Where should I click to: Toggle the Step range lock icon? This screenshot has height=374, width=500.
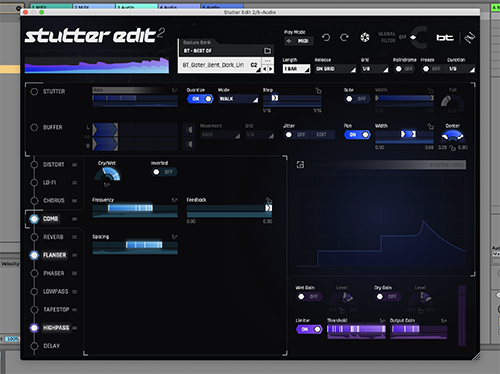click(318, 90)
